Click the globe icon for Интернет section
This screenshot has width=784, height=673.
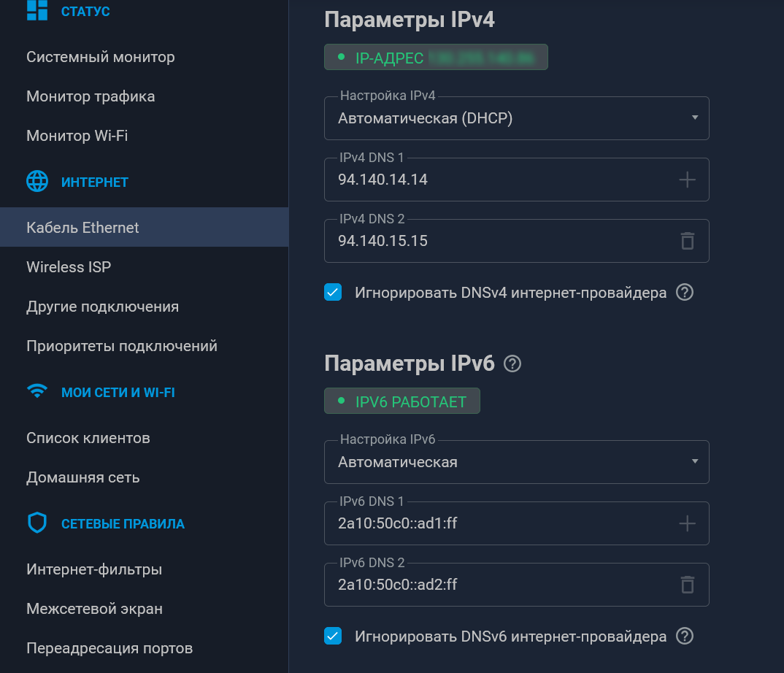[37, 182]
